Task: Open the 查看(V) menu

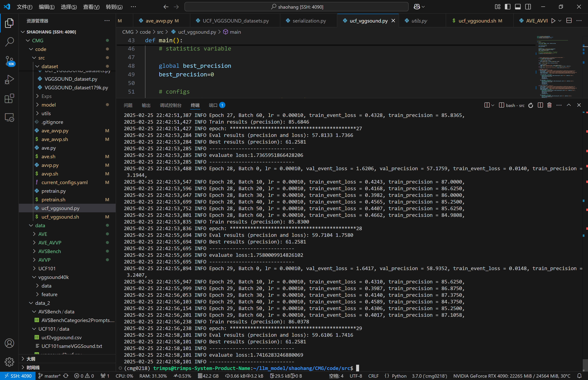Action: click(x=91, y=7)
